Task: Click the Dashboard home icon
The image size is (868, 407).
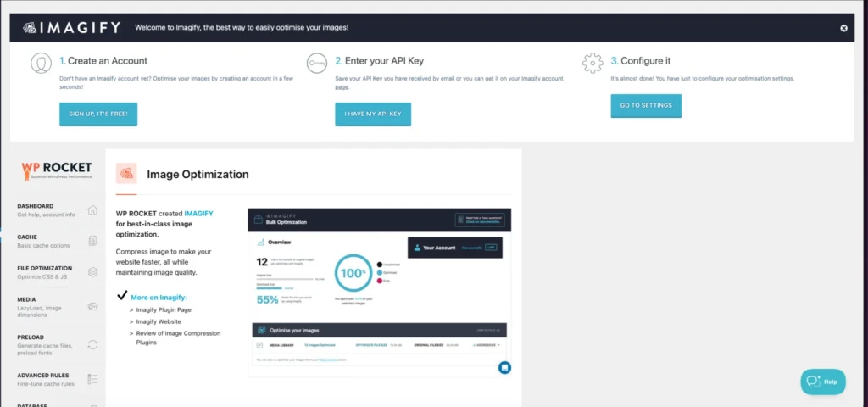Action: 92,209
